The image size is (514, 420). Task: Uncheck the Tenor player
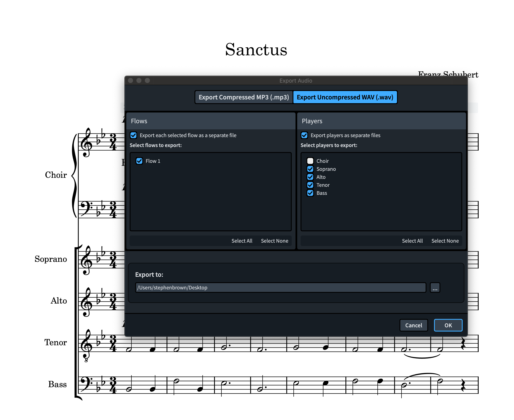click(310, 185)
